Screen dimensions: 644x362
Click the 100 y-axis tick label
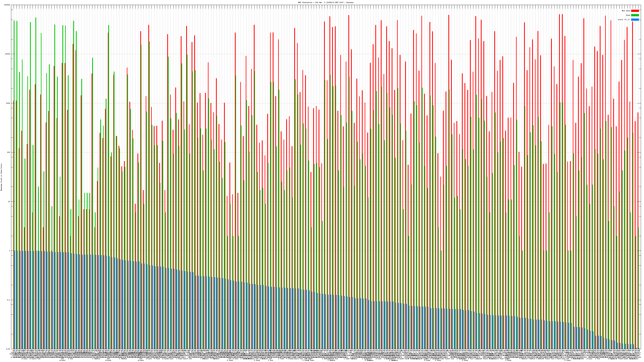[9, 152]
